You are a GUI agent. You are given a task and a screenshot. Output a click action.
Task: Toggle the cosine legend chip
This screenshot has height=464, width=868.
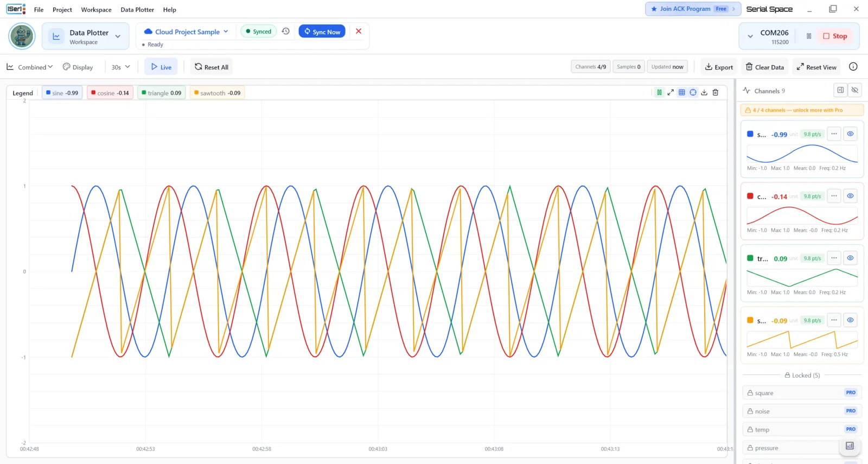tap(110, 93)
